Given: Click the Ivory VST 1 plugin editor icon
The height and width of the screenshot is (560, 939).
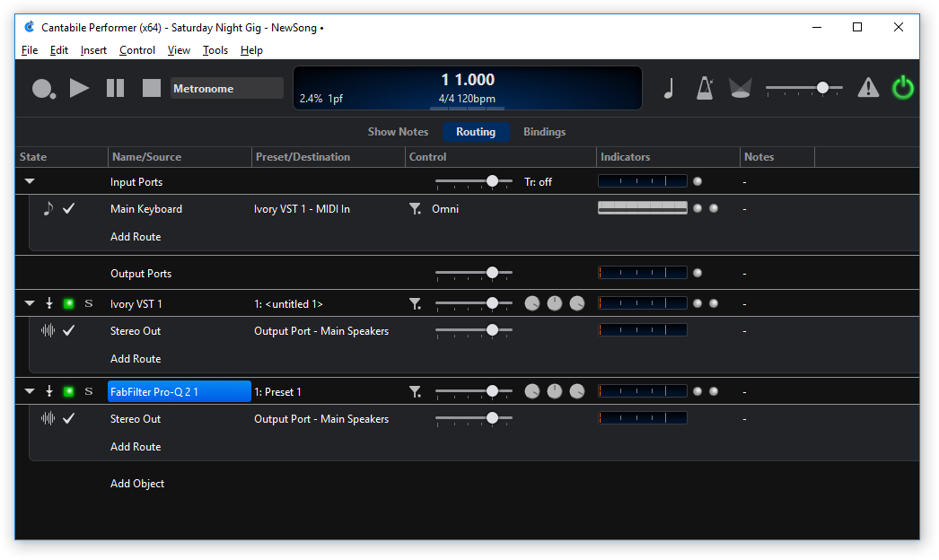Looking at the screenshot, I should coord(49,303).
